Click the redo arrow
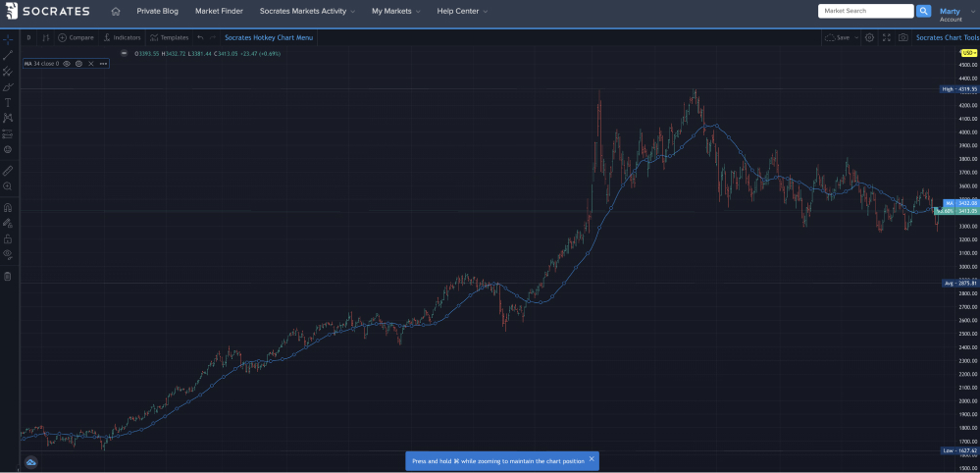 [213, 37]
